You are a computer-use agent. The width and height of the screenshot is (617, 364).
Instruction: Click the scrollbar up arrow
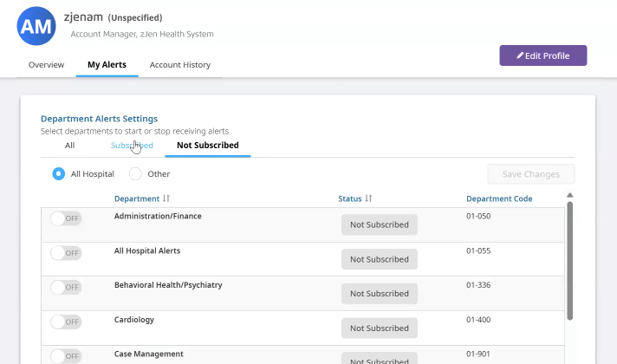(569, 196)
